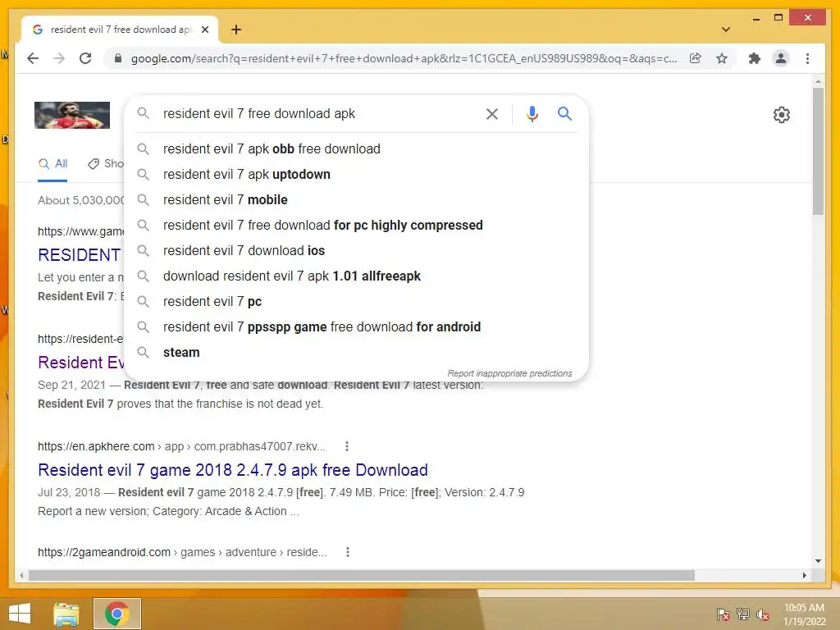Open the Windows Start button
This screenshot has height=630, width=840.
tap(20, 614)
